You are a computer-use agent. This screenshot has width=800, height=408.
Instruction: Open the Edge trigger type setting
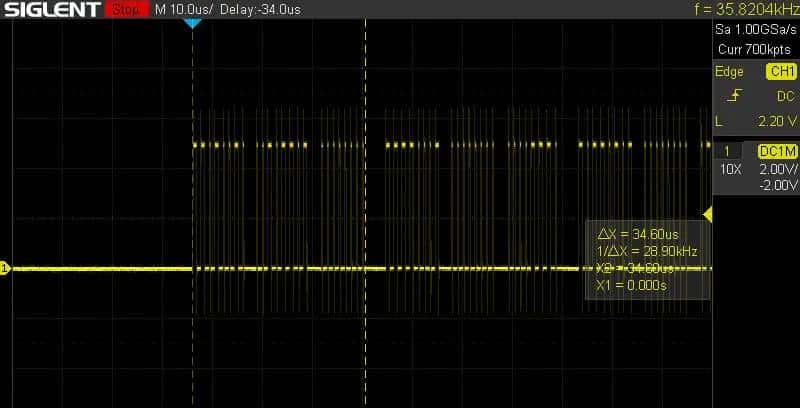[729, 72]
